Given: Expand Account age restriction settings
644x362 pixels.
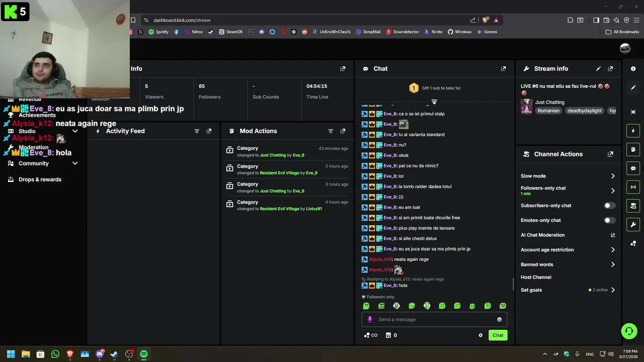Looking at the screenshot, I should click(x=613, y=250).
